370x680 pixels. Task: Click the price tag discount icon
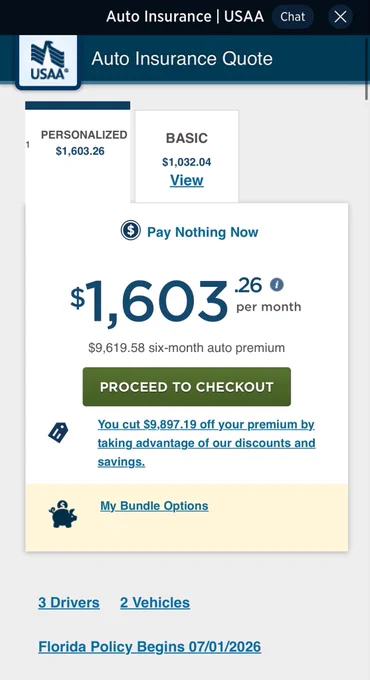click(x=58, y=432)
